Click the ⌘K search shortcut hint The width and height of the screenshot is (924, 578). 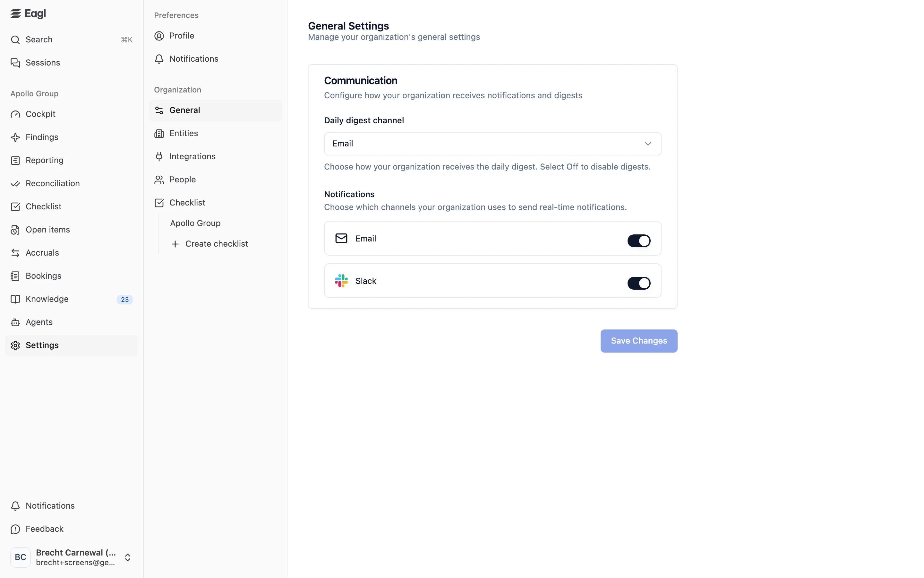(x=127, y=40)
